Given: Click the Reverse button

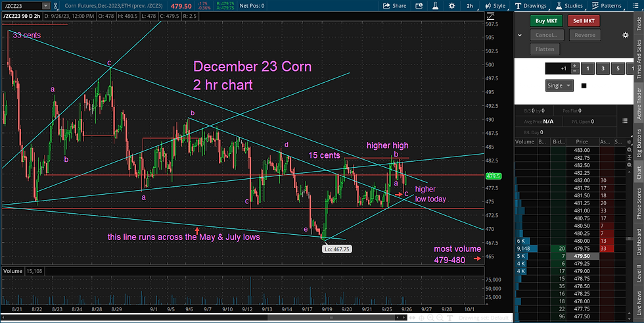Looking at the screenshot, I should point(584,35).
